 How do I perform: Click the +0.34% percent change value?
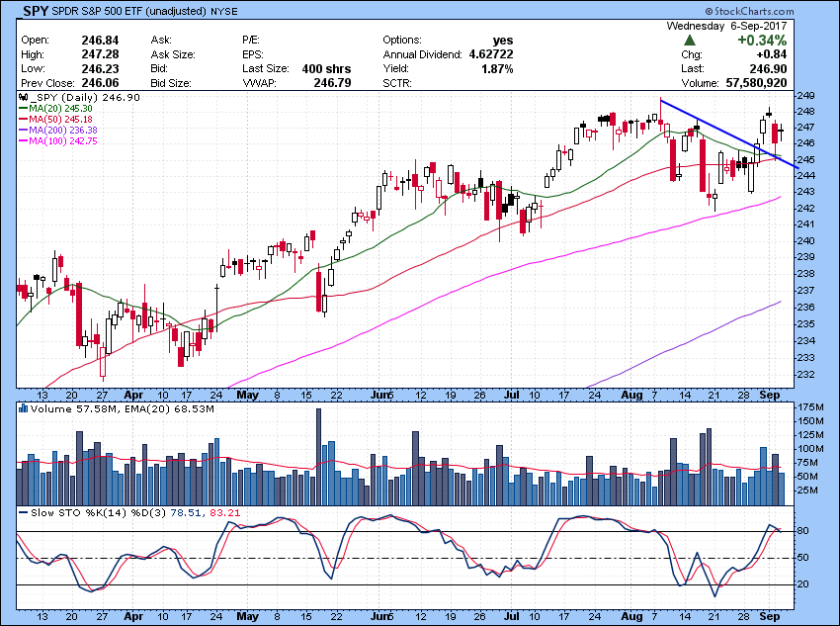[x=762, y=41]
